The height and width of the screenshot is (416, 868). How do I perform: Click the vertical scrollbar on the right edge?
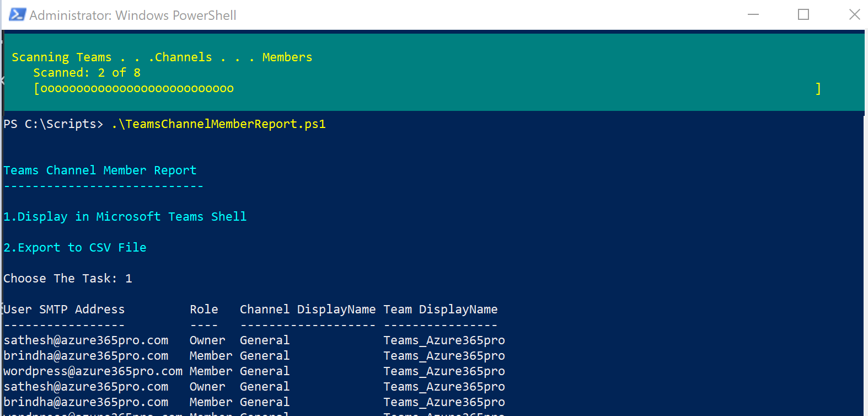click(x=866, y=223)
